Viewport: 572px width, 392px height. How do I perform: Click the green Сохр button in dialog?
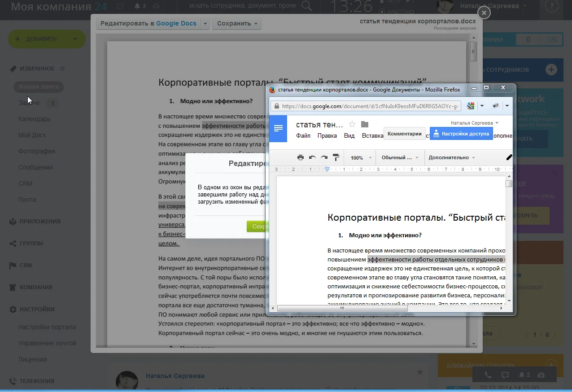pos(256,226)
